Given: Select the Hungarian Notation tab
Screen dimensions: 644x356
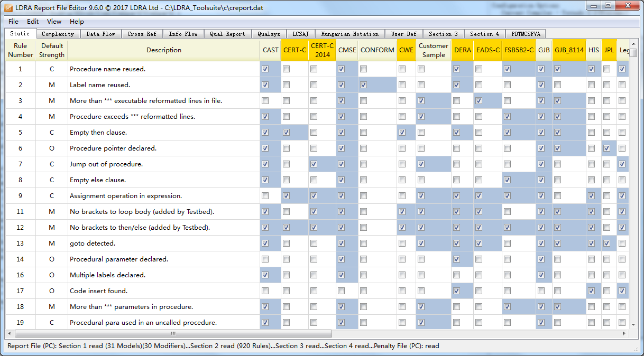Looking at the screenshot, I should [350, 34].
